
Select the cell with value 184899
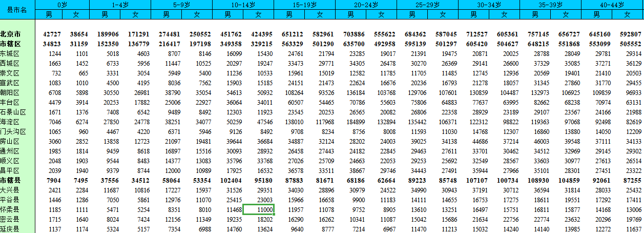(356, 122)
